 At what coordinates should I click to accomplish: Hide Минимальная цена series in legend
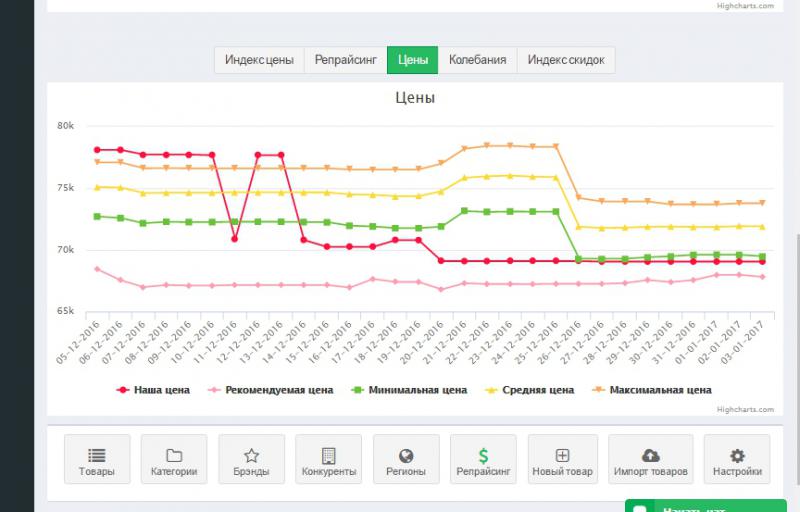point(410,390)
